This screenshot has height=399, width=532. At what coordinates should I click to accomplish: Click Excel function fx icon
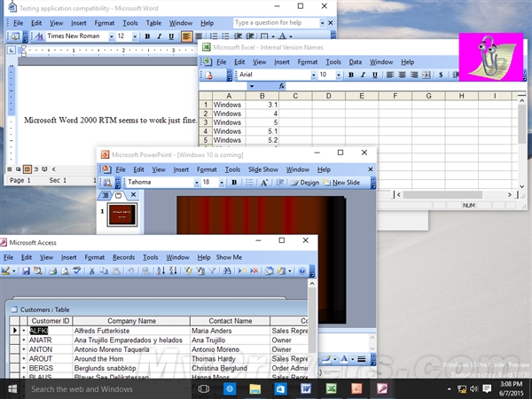point(281,86)
